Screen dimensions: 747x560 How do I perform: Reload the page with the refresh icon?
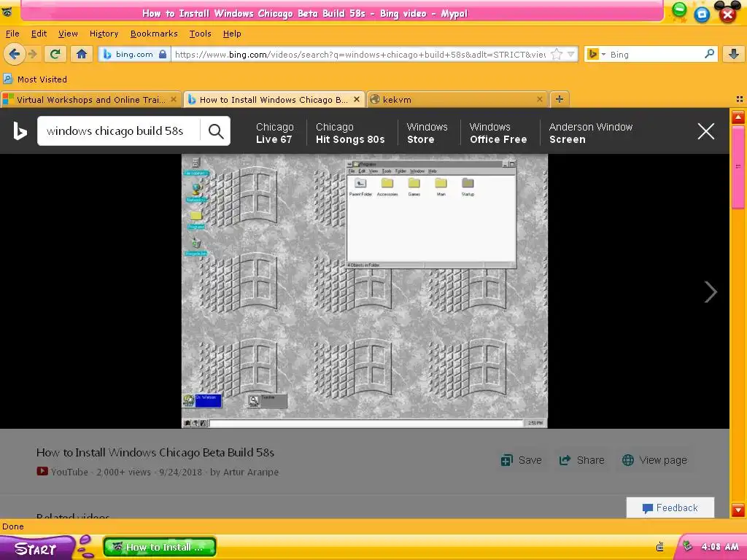[55, 54]
